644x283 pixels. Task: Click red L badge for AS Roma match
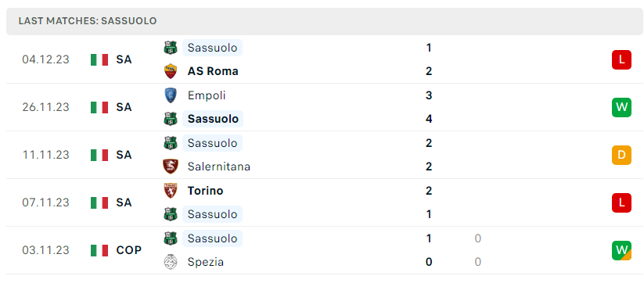point(621,59)
